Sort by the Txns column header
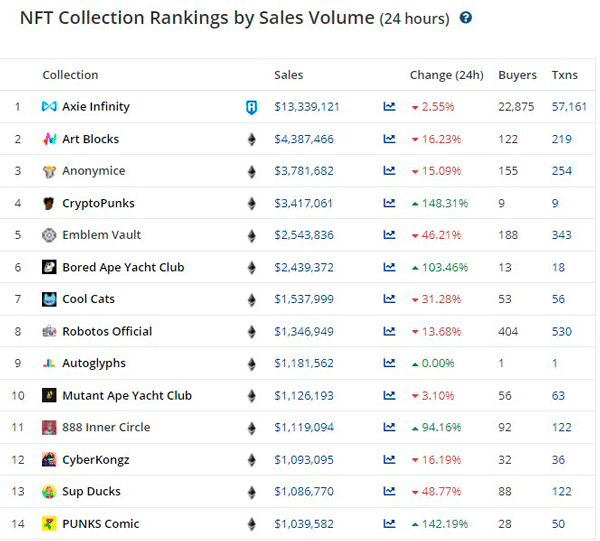This screenshot has height=541, width=600. click(x=564, y=75)
